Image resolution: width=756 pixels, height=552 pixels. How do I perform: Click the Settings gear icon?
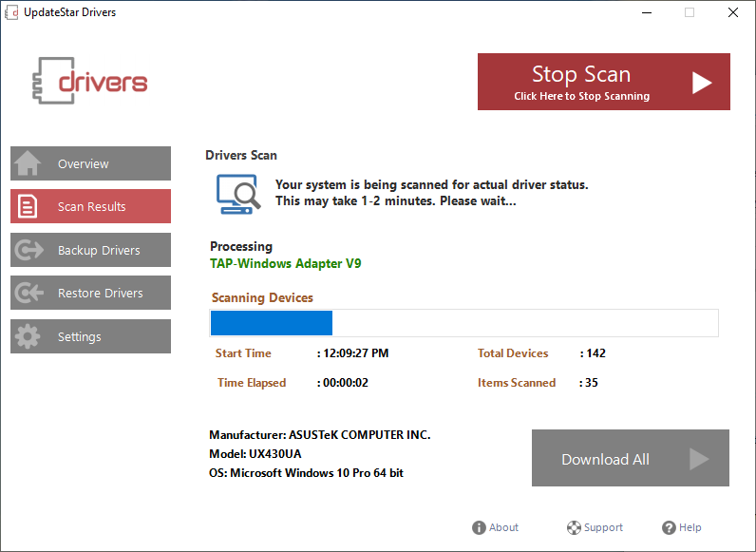[x=28, y=336]
